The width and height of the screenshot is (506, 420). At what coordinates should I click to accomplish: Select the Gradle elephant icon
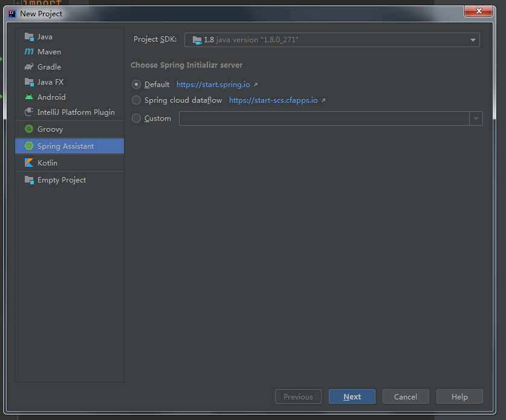coord(28,66)
